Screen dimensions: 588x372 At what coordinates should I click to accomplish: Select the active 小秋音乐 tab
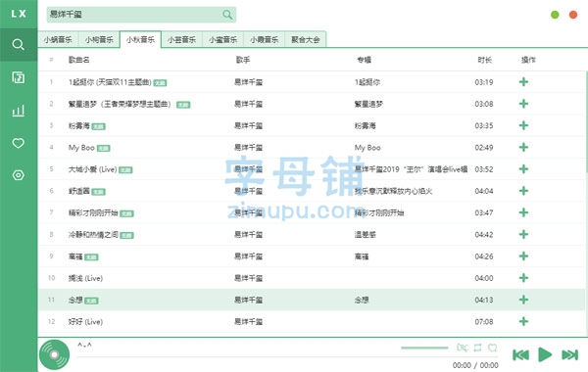pos(140,40)
